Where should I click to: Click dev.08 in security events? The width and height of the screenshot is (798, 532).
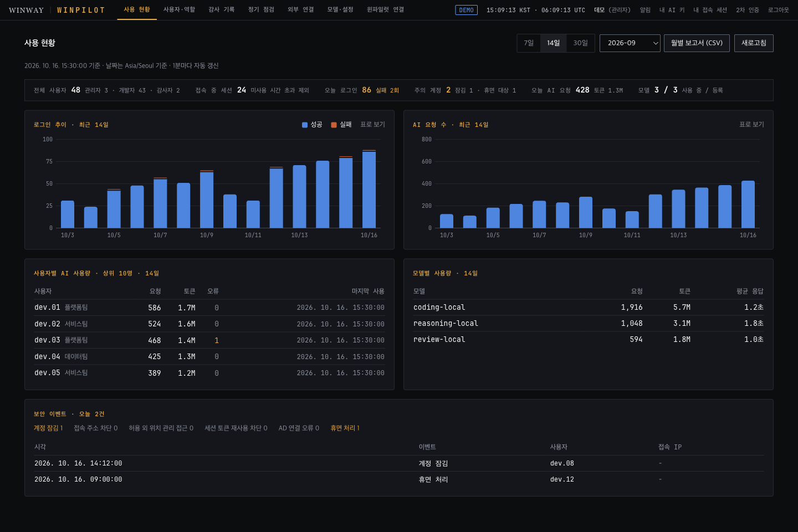click(x=562, y=463)
